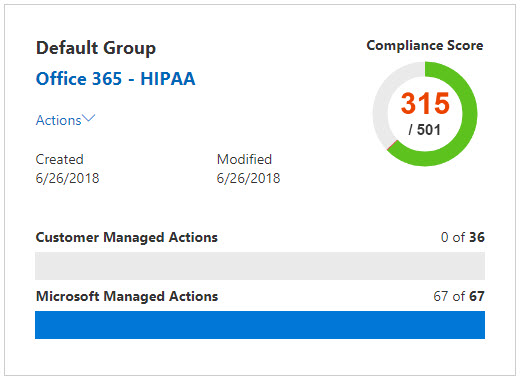Click the green arc of the score ring
Viewport: 520px width, 381px height.
468,113
